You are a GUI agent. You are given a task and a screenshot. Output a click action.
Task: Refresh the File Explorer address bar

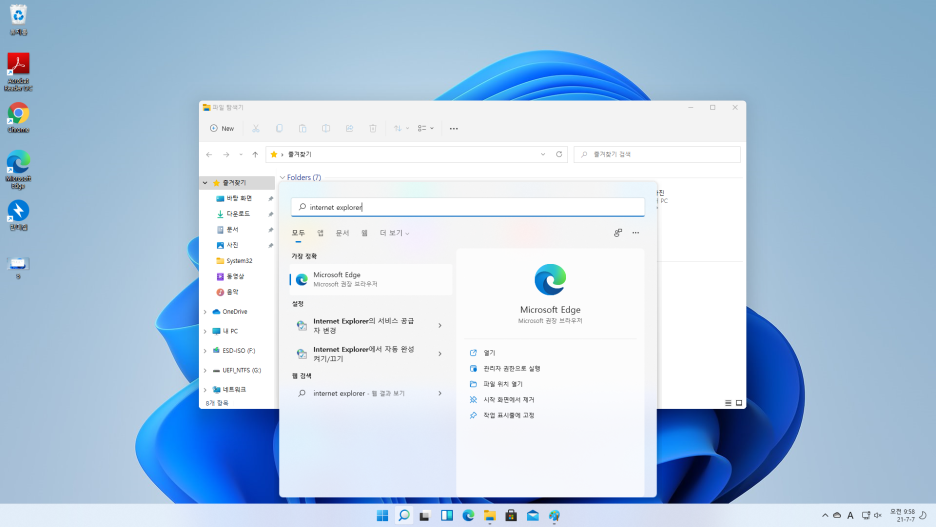pos(559,154)
